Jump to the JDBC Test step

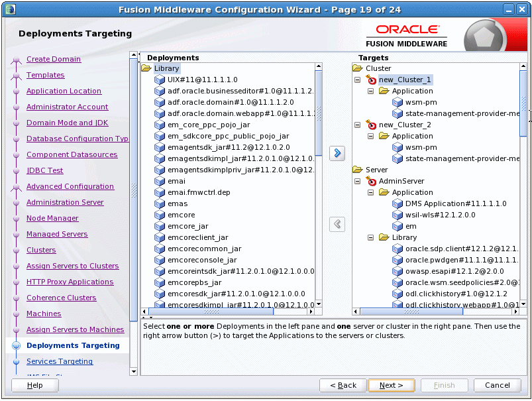click(x=45, y=170)
